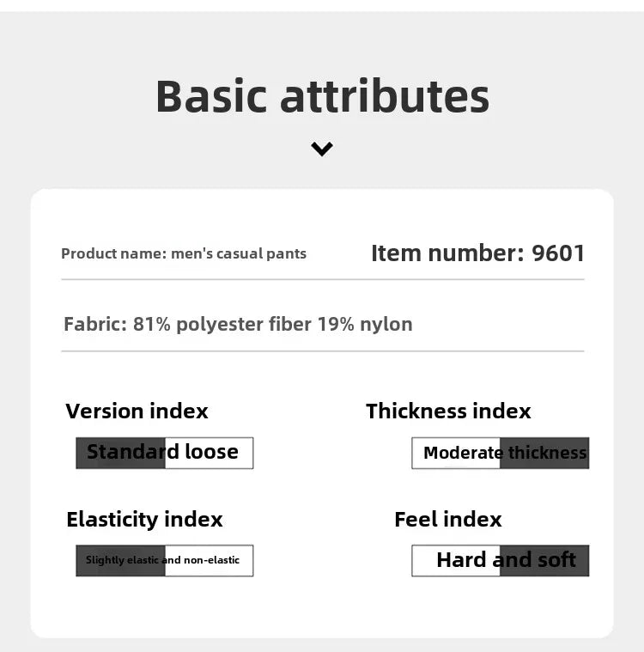Choose the dark thickness segment of Thickness bar
The image size is (644, 652).
(x=544, y=453)
